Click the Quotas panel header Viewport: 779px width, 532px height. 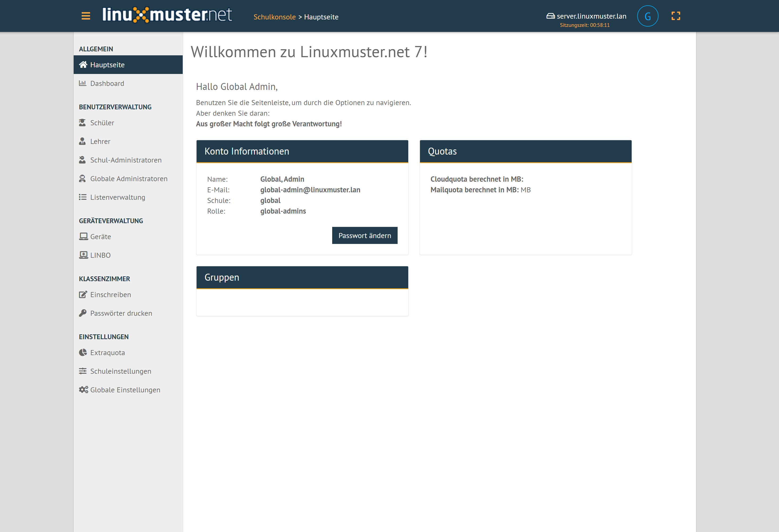525,151
